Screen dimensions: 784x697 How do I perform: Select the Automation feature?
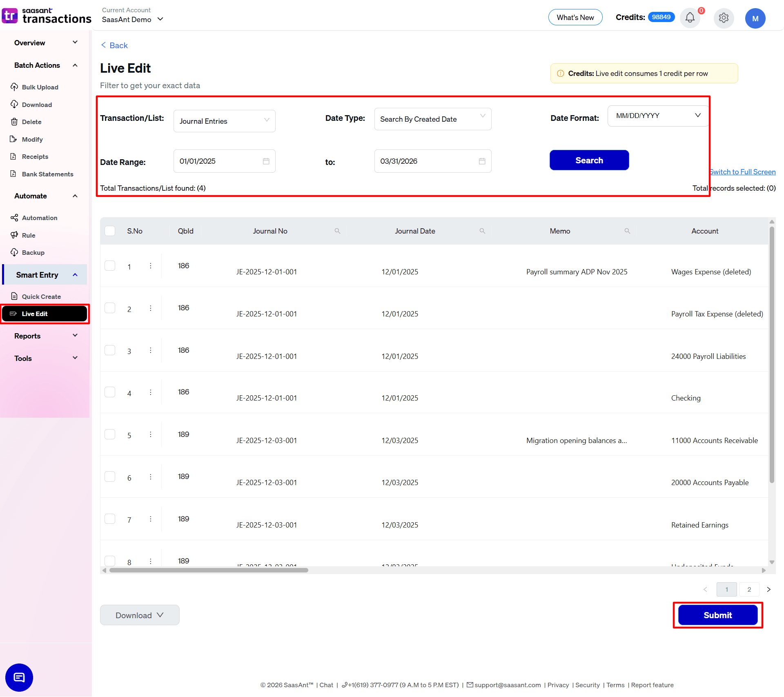(39, 218)
